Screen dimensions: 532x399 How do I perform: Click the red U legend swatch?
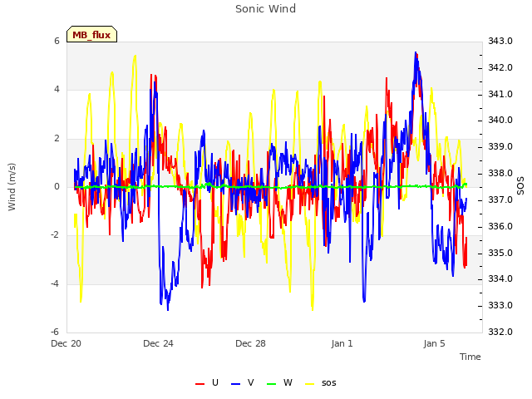pos(199,383)
